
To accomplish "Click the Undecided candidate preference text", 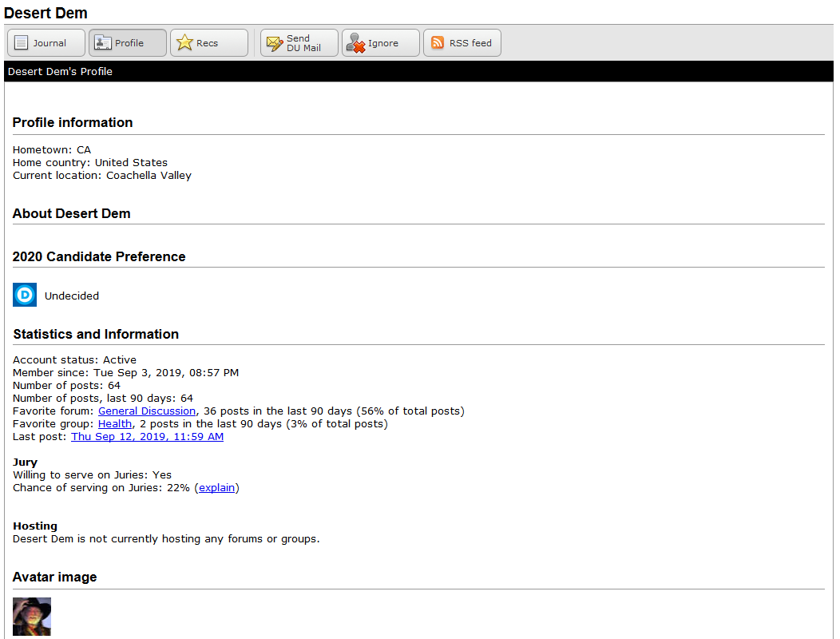I will point(72,296).
